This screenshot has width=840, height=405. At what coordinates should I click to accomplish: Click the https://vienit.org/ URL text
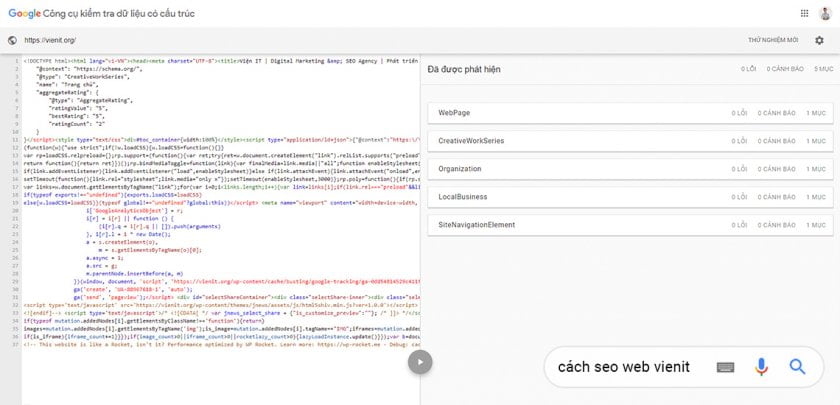50,40
